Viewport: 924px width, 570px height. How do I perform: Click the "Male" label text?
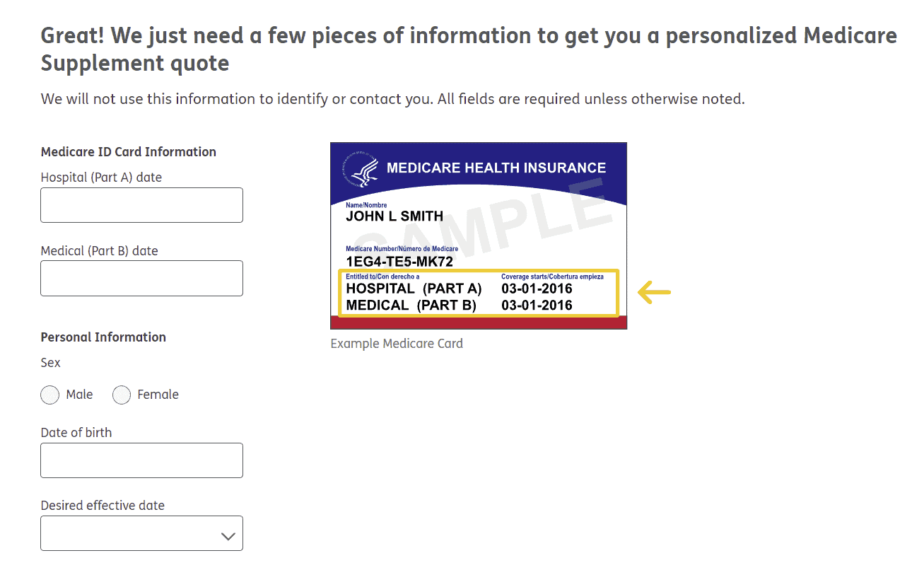click(x=79, y=395)
